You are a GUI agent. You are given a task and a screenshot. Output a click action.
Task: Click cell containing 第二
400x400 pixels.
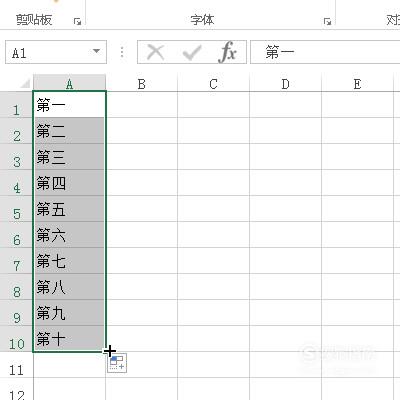click(x=69, y=131)
